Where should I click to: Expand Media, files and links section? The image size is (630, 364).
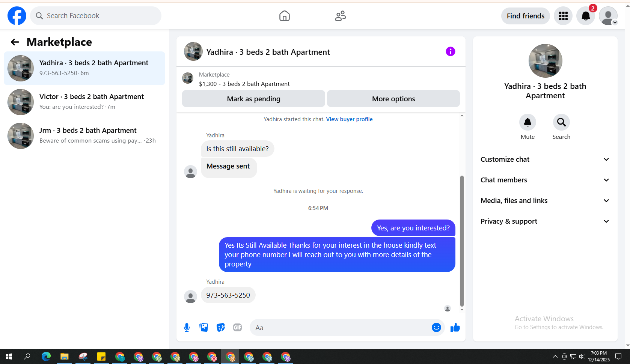click(545, 201)
